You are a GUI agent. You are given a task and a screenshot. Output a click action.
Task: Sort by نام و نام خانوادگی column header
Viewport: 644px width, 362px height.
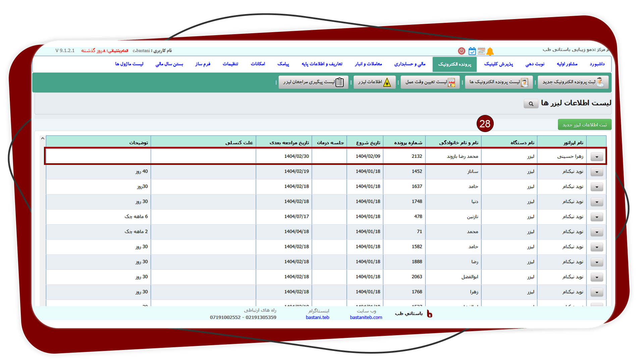tap(453, 143)
